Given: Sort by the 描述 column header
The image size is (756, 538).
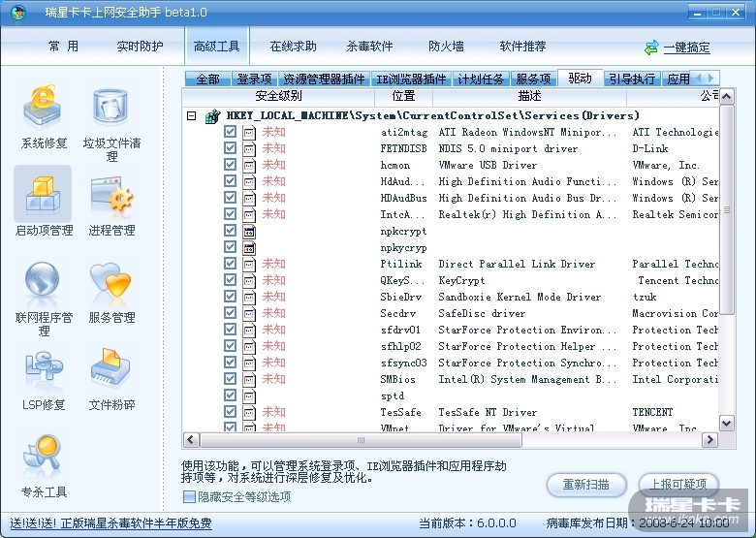Looking at the screenshot, I should click(x=529, y=96).
